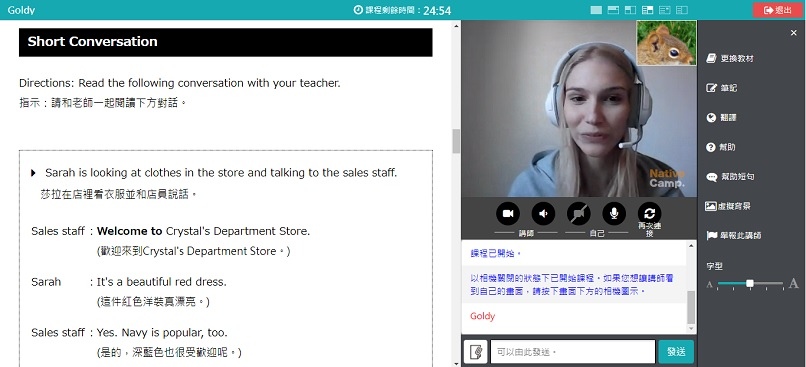
Task: Click the chat log scrollbar thumb
Action: coord(691,306)
